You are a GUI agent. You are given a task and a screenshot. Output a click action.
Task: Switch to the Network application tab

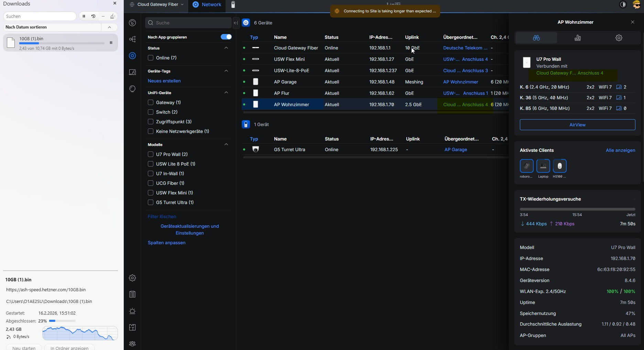click(207, 4)
